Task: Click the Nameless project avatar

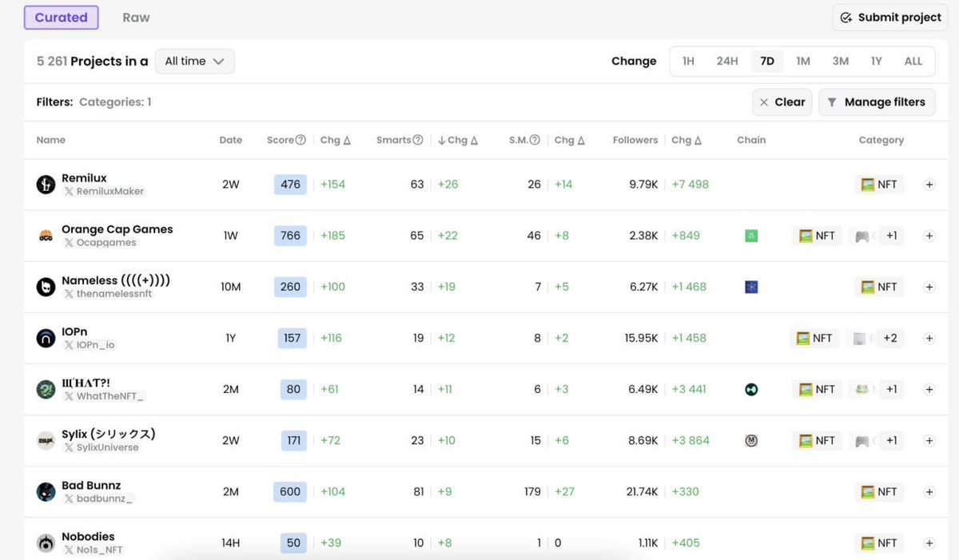Action: [x=46, y=287]
